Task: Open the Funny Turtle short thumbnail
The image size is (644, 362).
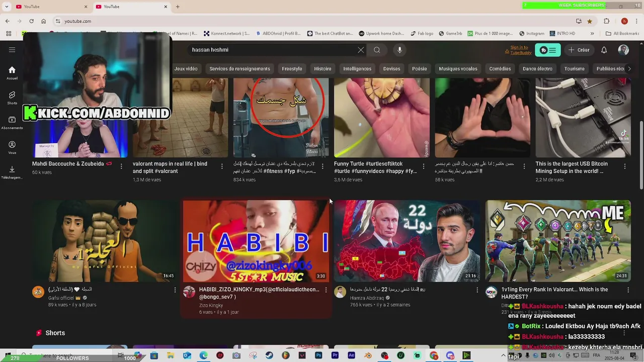Action: point(382,118)
